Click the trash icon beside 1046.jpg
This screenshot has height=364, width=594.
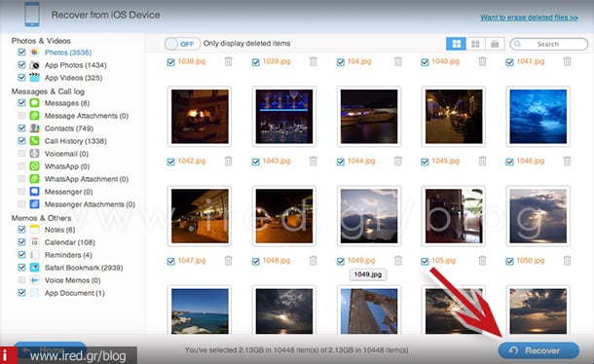pos(567,161)
